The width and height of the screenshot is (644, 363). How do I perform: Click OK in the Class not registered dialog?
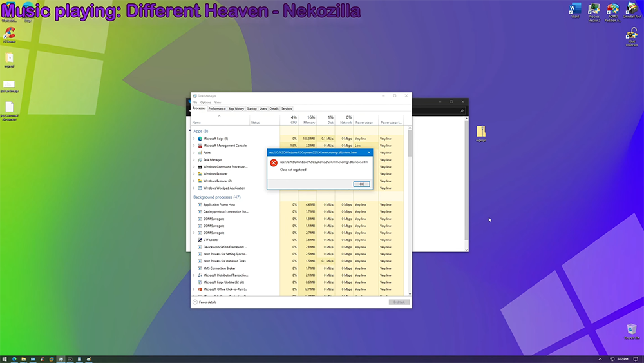coord(361,184)
